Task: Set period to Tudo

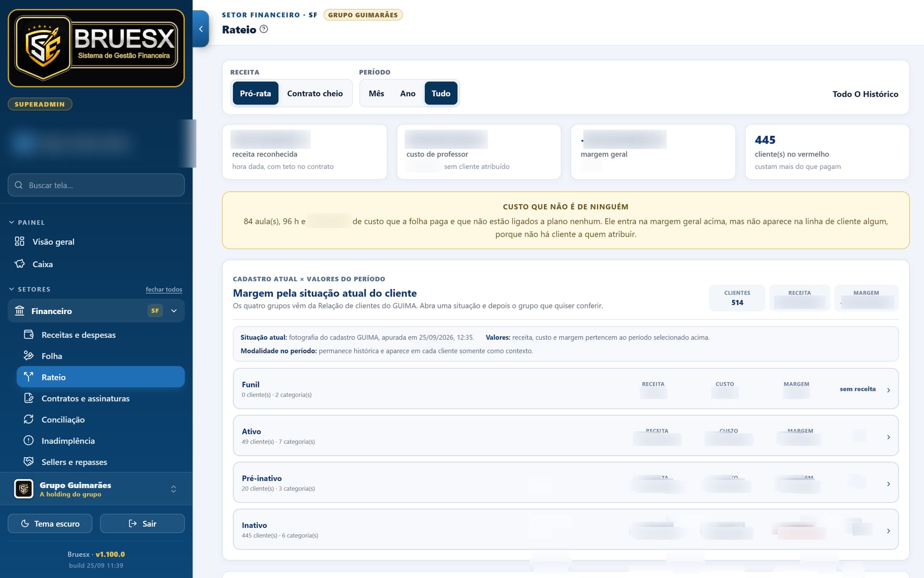Action: coord(441,93)
